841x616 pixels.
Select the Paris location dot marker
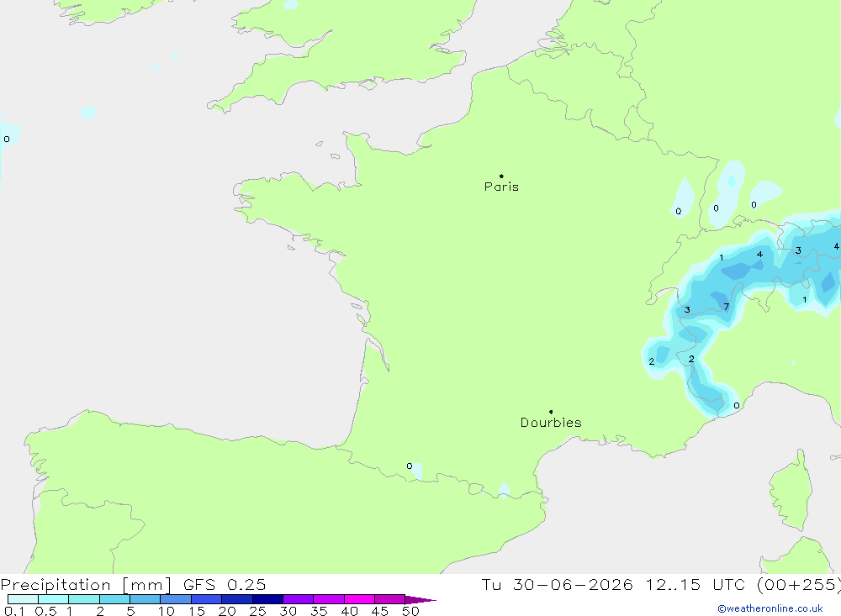(501, 176)
